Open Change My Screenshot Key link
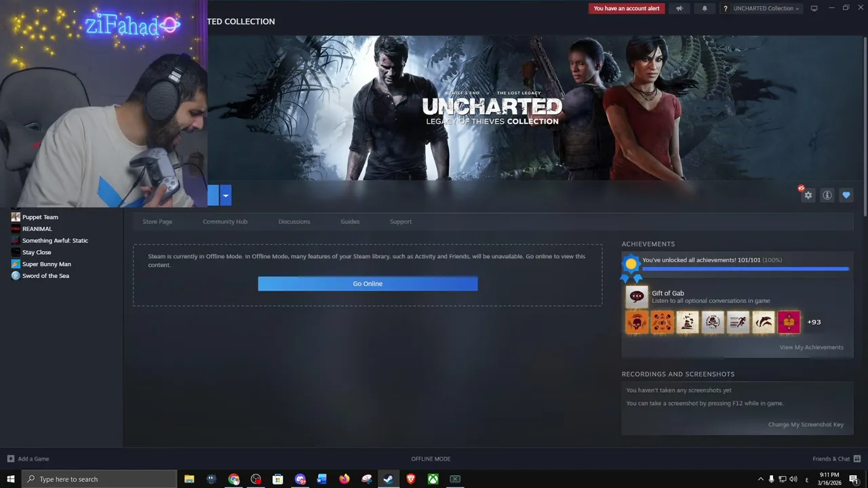This screenshot has width=868, height=488. (x=806, y=424)
